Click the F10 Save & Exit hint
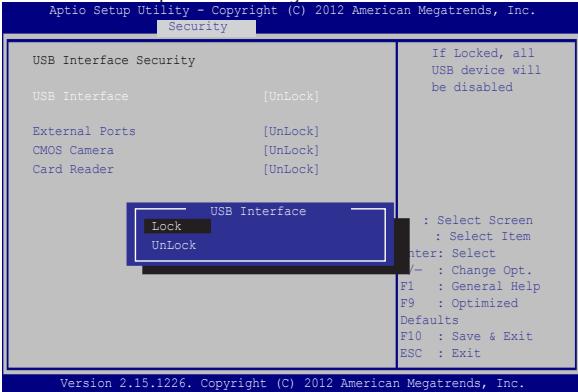Viewport: 578px width, 392px height. click(467, 336)
